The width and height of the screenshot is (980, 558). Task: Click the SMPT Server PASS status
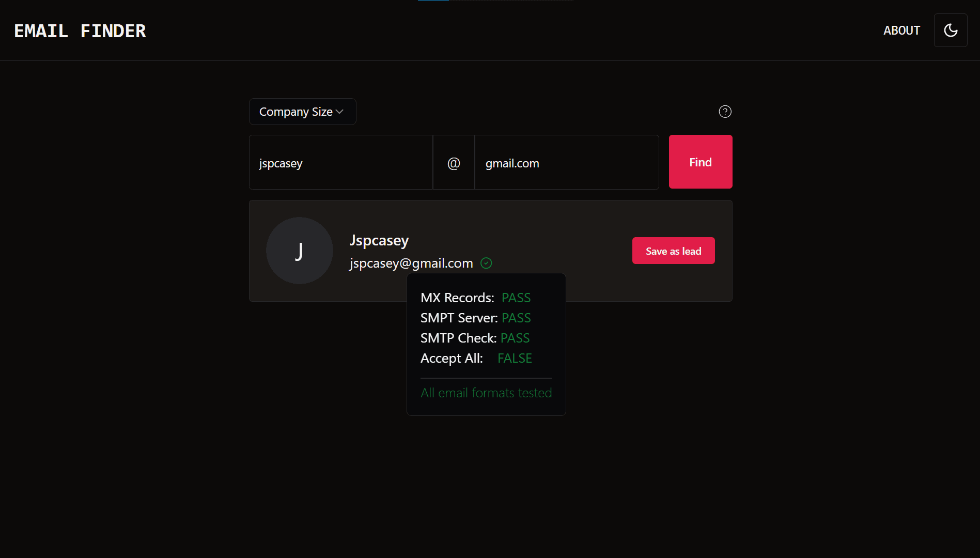(x=516, y=318)
